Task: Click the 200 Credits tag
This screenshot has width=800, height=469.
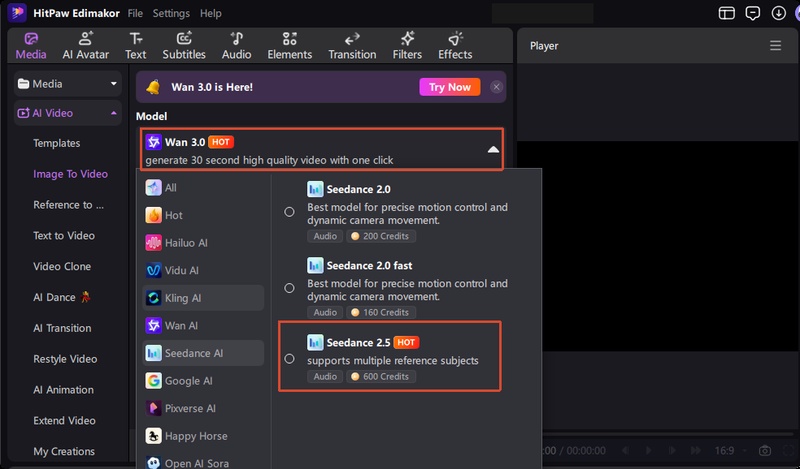Action: coord(381,236)
